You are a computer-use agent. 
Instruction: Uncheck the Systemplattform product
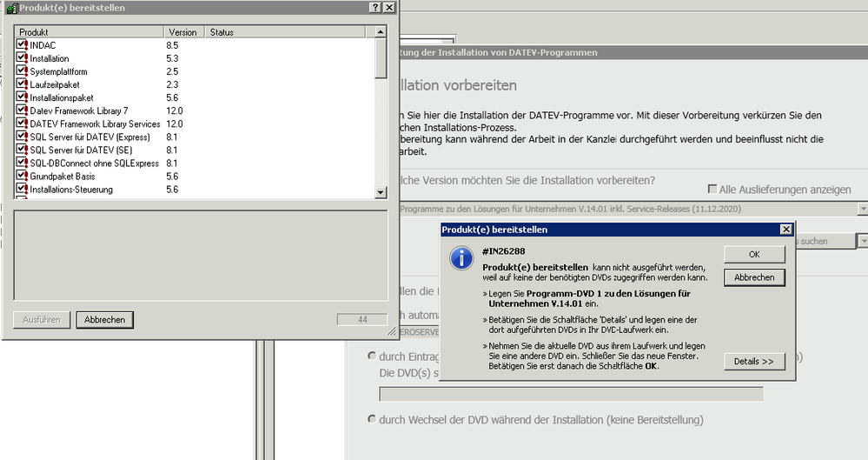(22, 71)
